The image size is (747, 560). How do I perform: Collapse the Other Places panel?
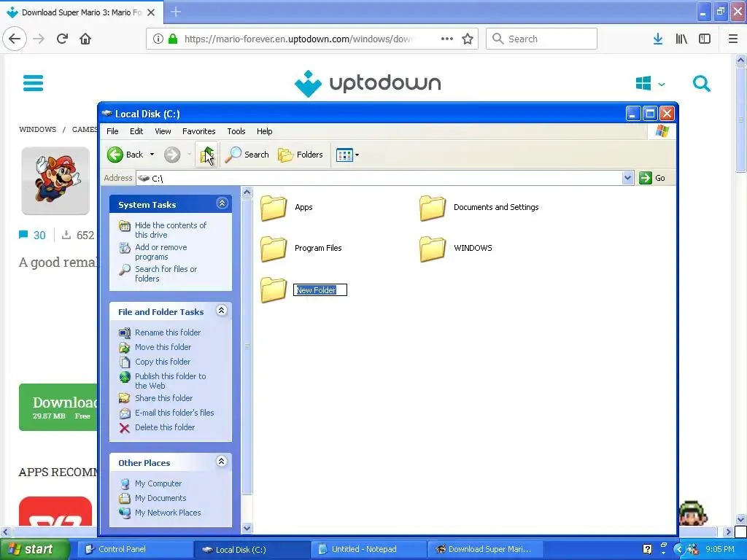point(222,461)
